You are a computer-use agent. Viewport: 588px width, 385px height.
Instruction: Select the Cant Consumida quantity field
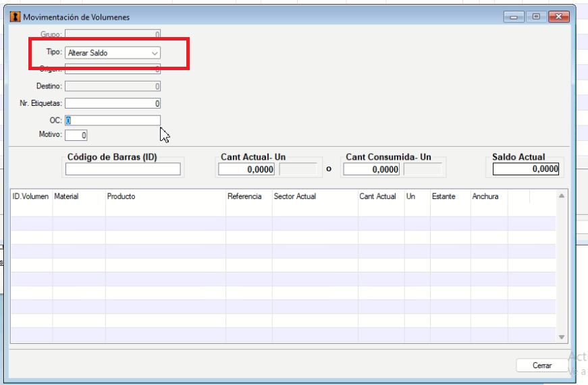pyautogui.click(x=371, y=169)
